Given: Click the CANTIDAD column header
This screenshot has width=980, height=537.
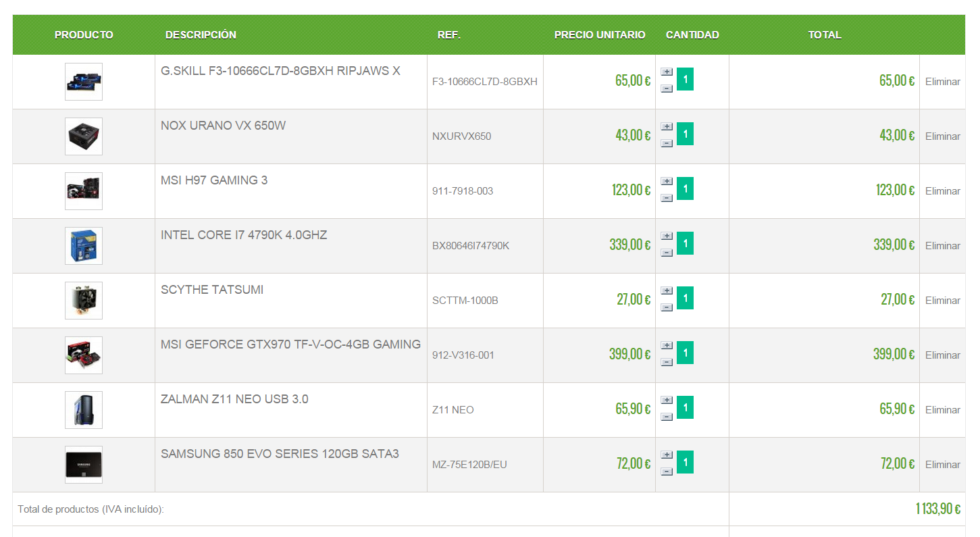Looking at the screenshot, I should (692, 35).
